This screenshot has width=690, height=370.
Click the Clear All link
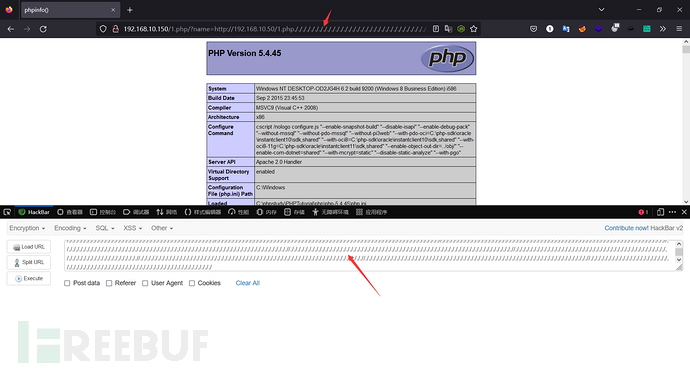pos(248,283)
